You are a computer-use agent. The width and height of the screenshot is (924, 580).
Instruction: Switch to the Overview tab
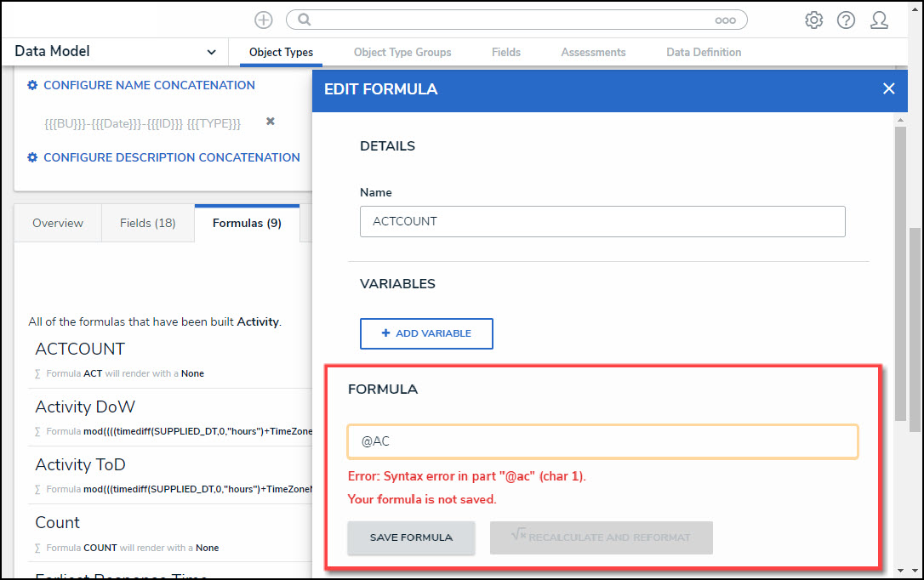click(58, 223)
